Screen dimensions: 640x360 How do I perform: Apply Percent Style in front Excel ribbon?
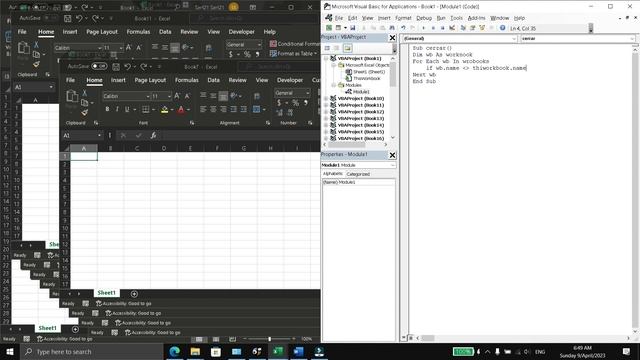[295, 103]
